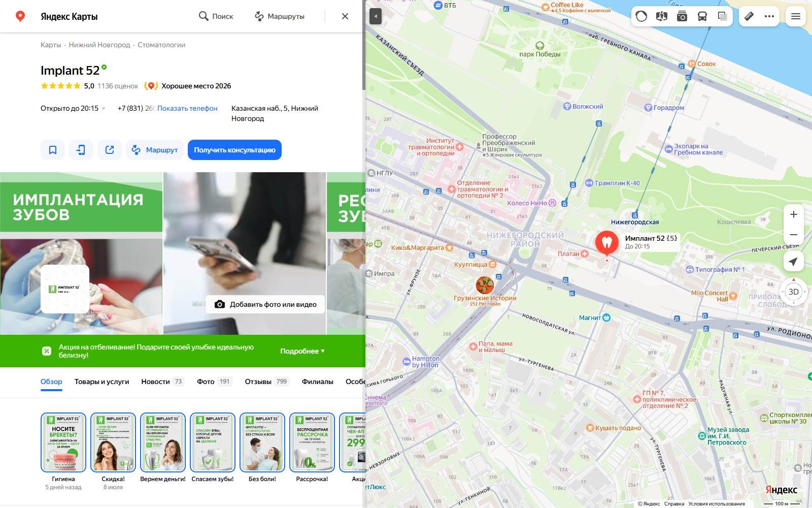The image size is (812, 508).
Task: Click the Implant 52 tooth map pin
Action: click(x=607, y=242)
